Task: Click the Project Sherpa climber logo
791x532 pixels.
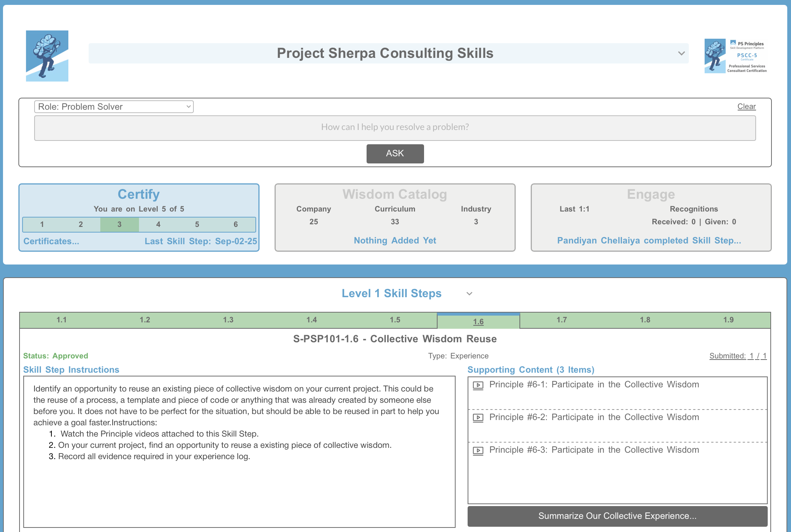Action: pyautogui.click(x=47, y=56)
